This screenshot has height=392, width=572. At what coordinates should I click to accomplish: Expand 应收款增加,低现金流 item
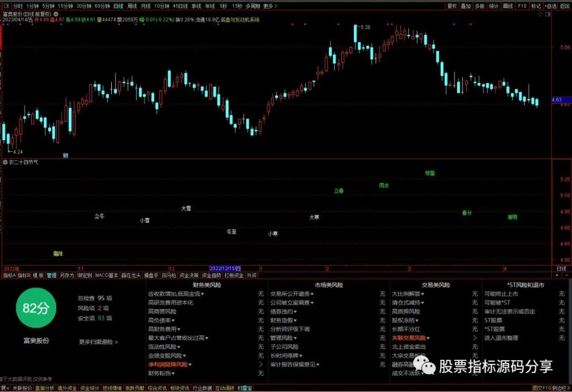(x=176, y=294)
